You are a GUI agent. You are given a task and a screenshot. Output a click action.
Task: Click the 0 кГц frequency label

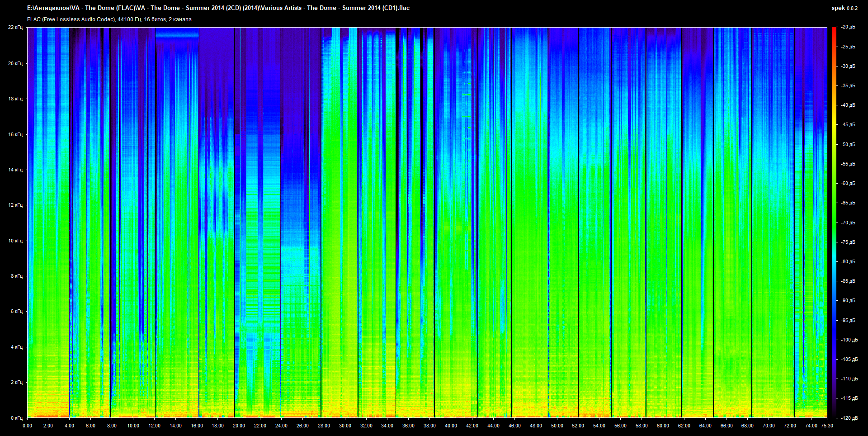click(x=16, y=418)
